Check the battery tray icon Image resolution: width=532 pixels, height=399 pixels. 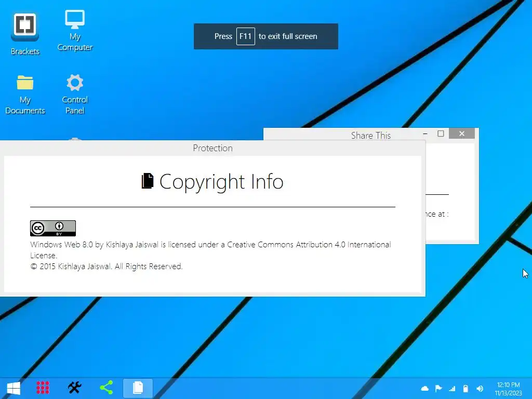pos(466,389)
